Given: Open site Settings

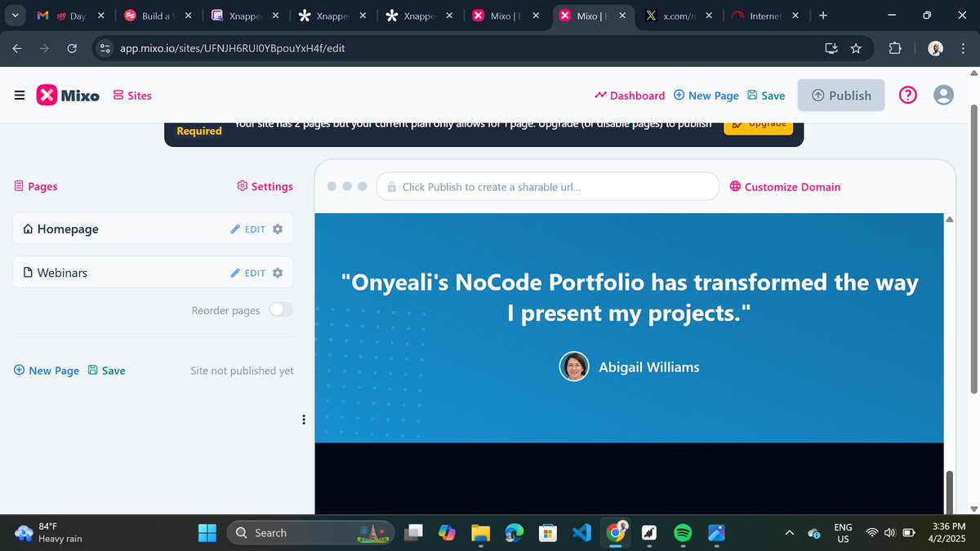Looking at the screenshot, I should pos(265,186).
